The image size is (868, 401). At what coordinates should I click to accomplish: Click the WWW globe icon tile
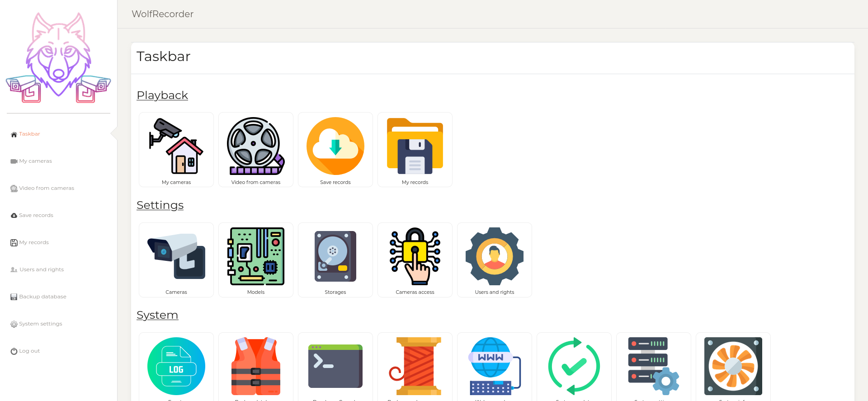click(x=495, y=366)
